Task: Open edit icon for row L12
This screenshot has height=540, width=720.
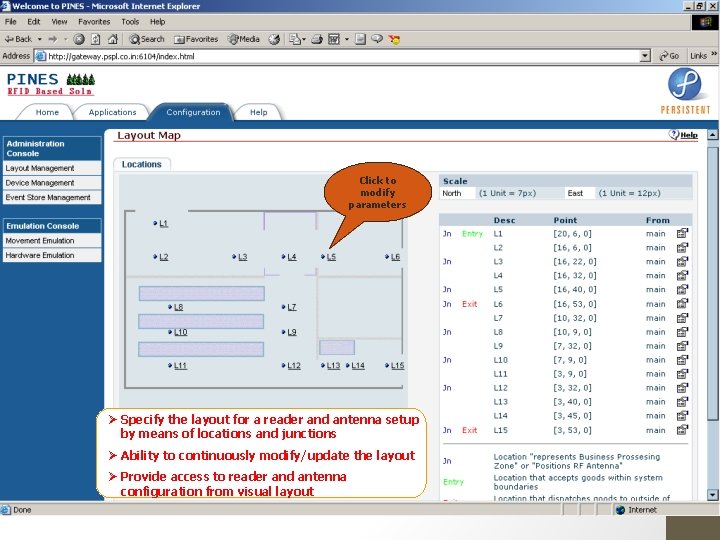Action: click(682, 388)
